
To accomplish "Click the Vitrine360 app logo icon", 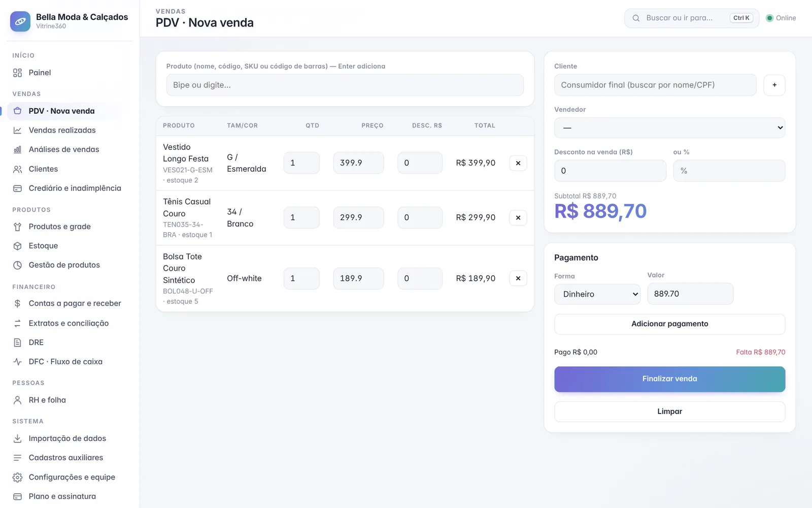I will click(x=20, y=21).
